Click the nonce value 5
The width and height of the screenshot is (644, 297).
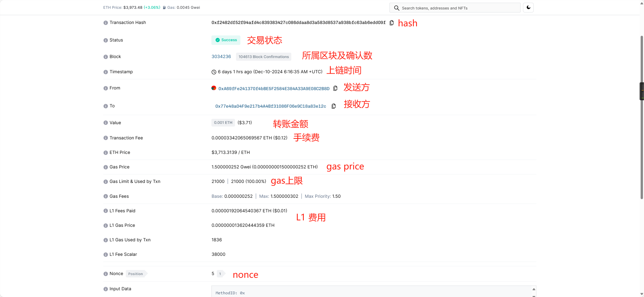coord(213,274)
